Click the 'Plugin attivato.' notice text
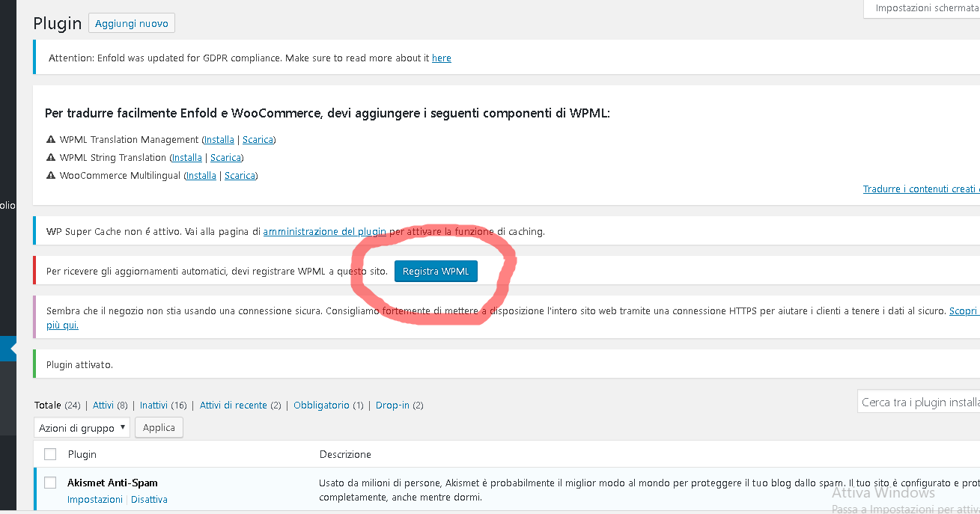Viewport: 980px width, 514px height. (x=79, y=364)
